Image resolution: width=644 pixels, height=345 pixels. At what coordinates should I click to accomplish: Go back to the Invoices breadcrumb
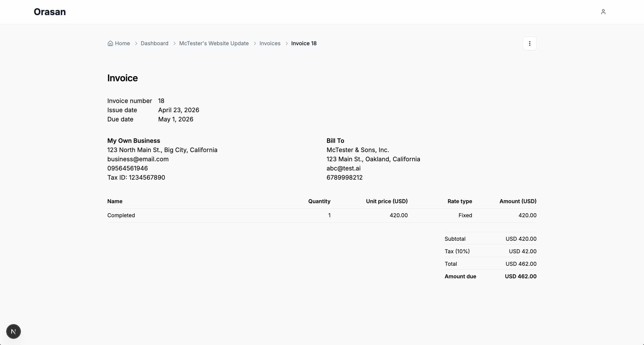270,43
